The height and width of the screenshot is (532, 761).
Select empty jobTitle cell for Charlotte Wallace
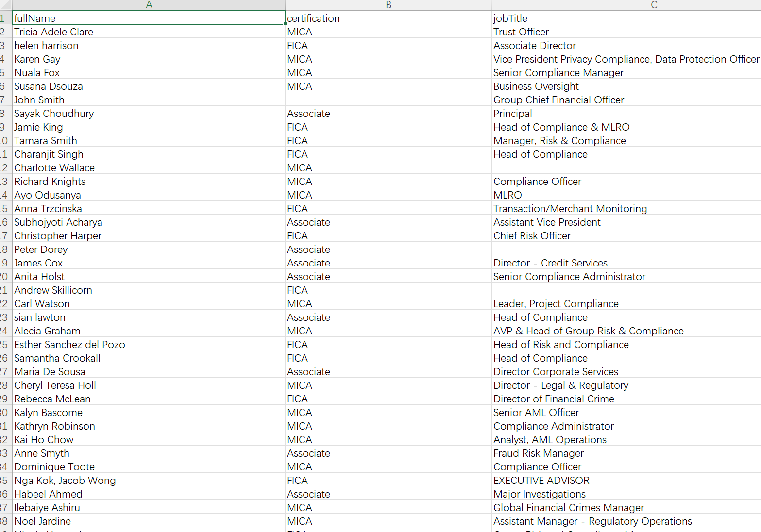click(626, 167)
